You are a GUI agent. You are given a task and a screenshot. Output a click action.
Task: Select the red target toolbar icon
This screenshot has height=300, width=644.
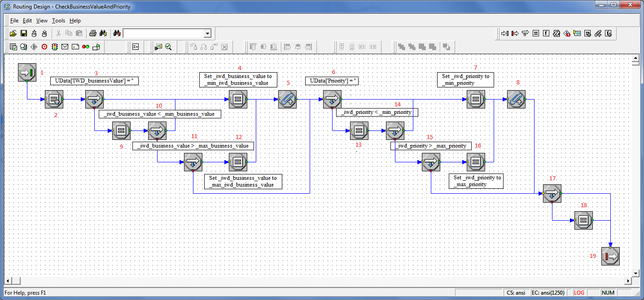pyautogui.click(x=44, y=47)
